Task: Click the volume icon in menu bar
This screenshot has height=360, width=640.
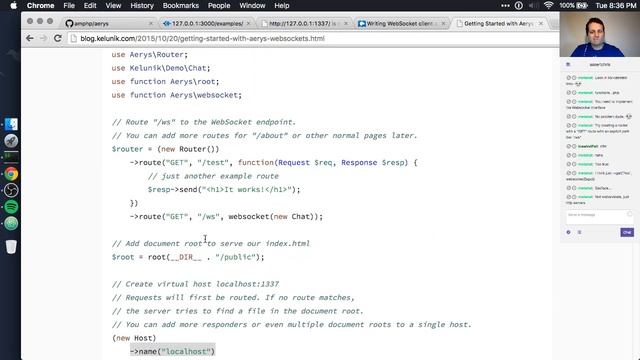Action: pyautogui.click(x=532, y=6)
